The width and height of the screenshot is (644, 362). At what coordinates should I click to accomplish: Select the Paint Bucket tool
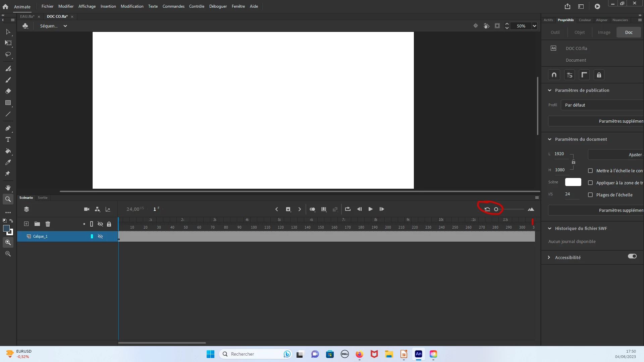(8, 151)
